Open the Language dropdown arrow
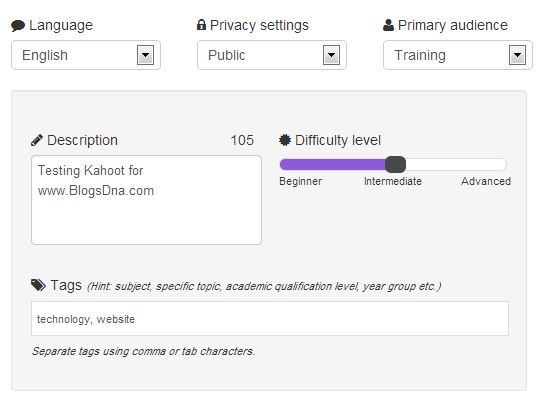 point(145,55)
